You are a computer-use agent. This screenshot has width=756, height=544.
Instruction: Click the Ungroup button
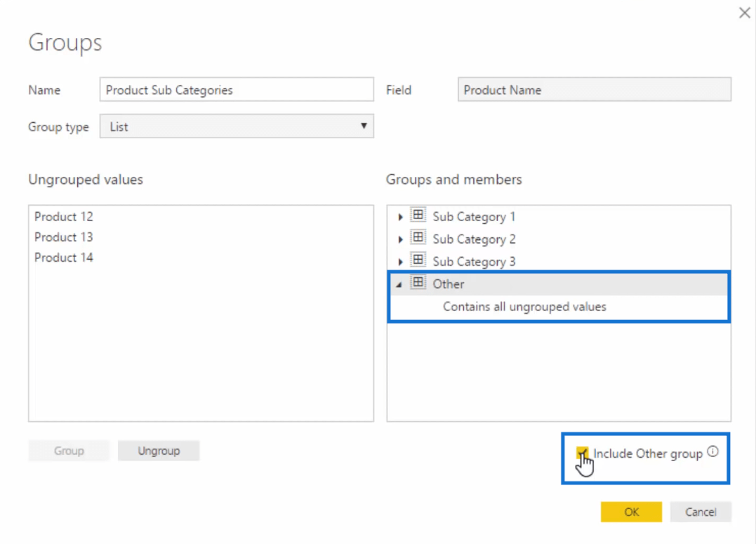pyautogui.click(x=159, y=451)
